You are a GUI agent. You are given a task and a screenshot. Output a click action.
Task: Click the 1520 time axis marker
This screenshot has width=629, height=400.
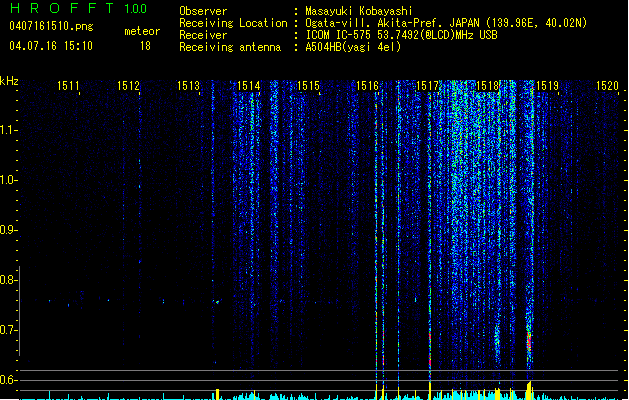[x=607, y=86]
